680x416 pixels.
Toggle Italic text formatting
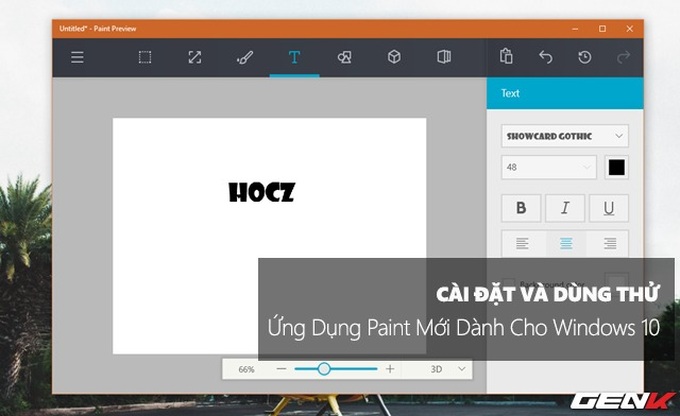(x=565, y=208)
